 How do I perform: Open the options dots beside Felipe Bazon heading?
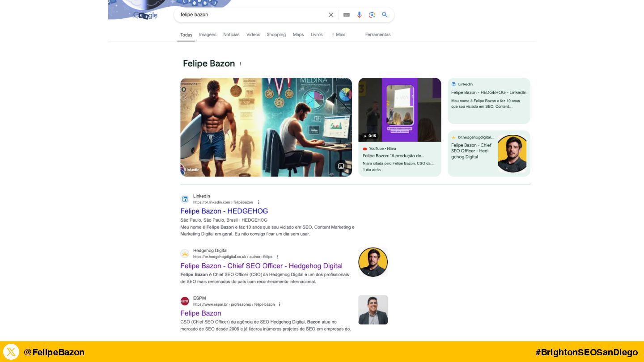coord(240,64)
